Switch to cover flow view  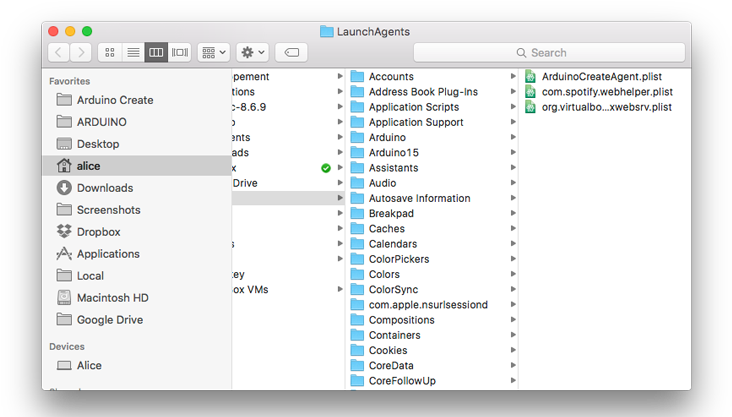[x=180, y=52]
